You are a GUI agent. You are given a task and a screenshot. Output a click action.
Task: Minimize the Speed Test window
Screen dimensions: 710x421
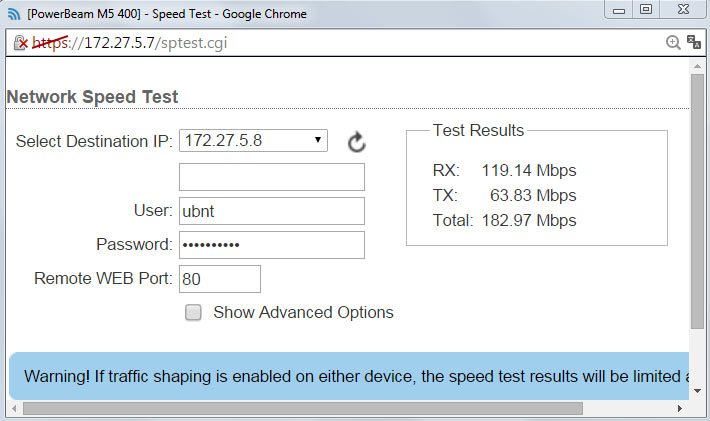click(616, 10)
